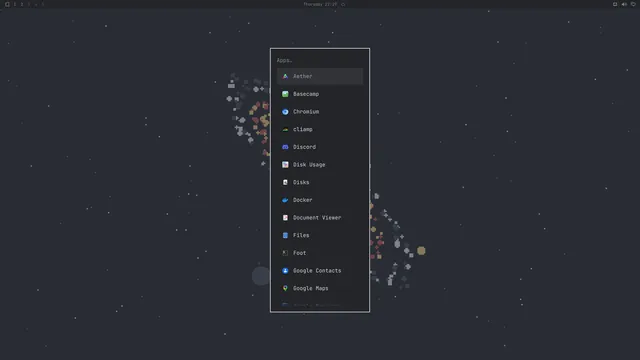Launch the Disks utility icon
This screenshot has width=640, height=360.
[x=285, y=182]
